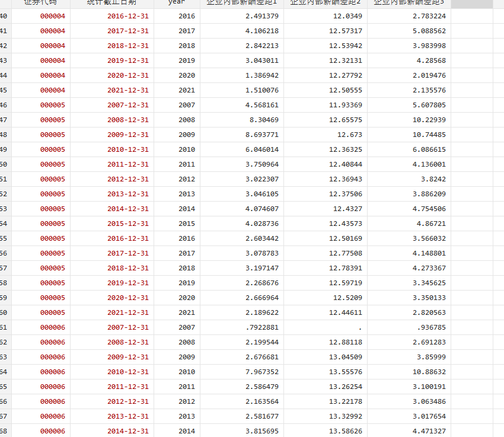Select the 12.673 value
Viewport: 504px width, 437px height.
[x=326, y=135]
